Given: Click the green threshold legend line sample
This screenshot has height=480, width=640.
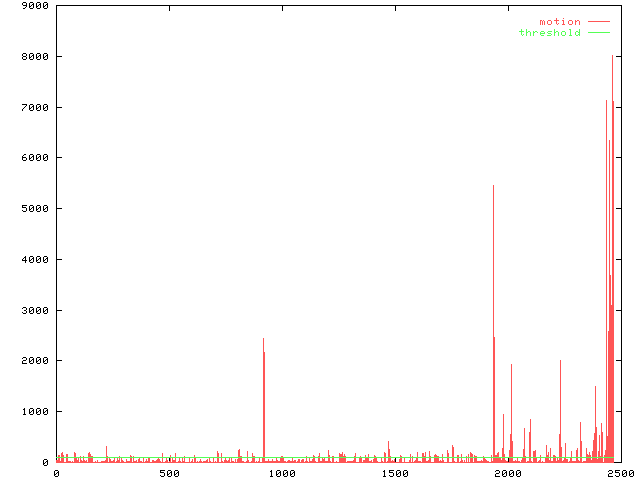Looking at the screenshot, I should (x=598, y=33).
